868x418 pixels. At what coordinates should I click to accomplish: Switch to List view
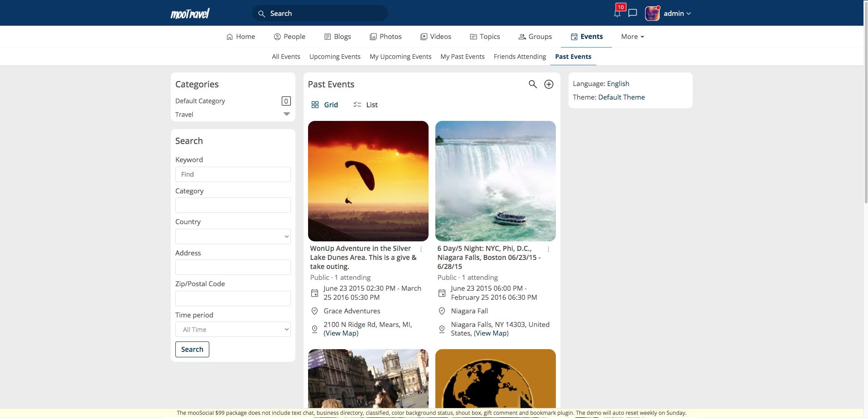365,105
